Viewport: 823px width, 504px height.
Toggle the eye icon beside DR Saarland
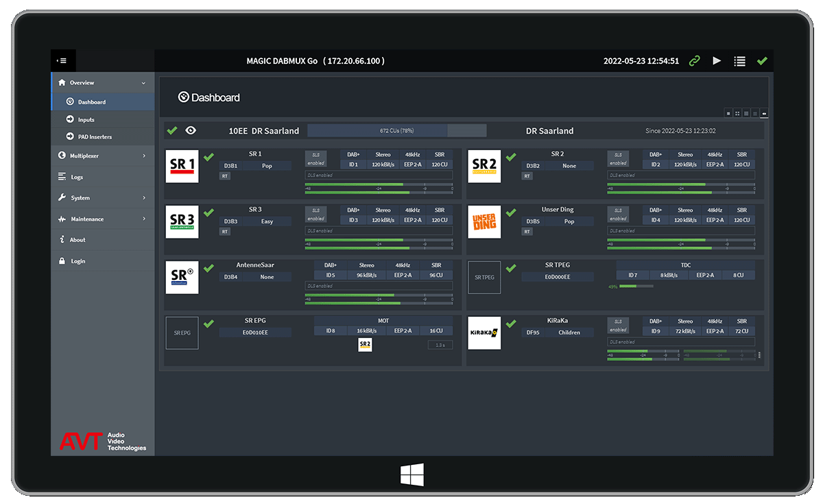click(x=191, y=130)
